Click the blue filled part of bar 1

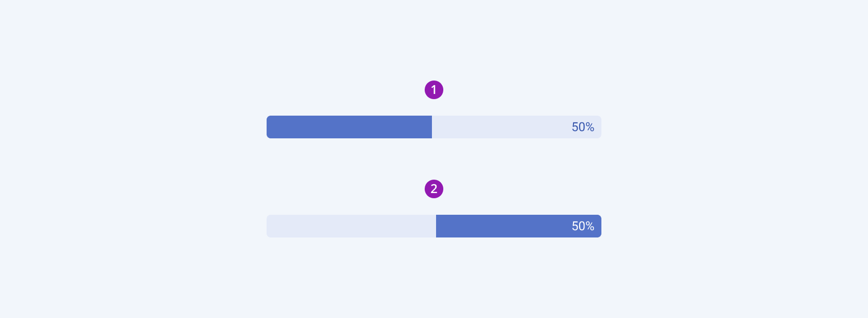click(x=349, y=127)
